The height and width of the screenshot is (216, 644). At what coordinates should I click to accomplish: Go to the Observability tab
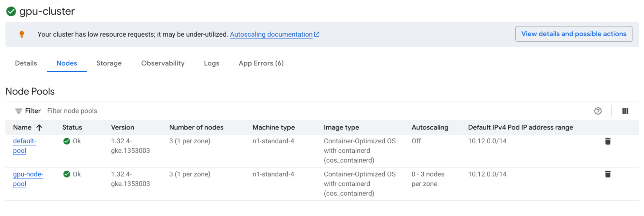coord(163,63)
